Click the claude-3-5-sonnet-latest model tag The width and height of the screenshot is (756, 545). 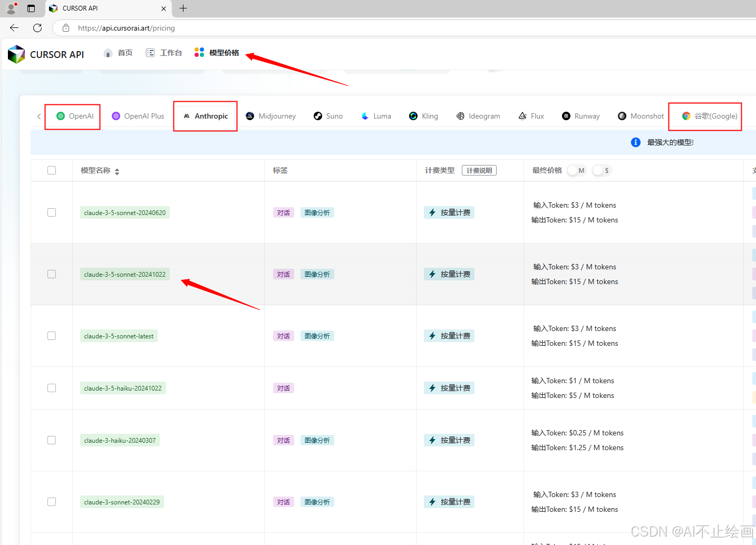click(x=119, y=336)
